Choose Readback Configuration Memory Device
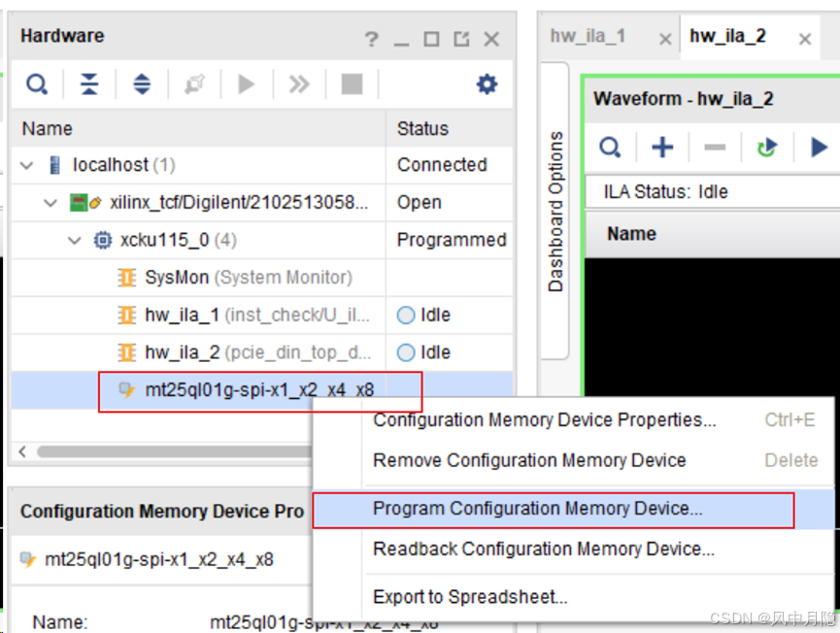 pyautogui.click(x=573, y=549)
